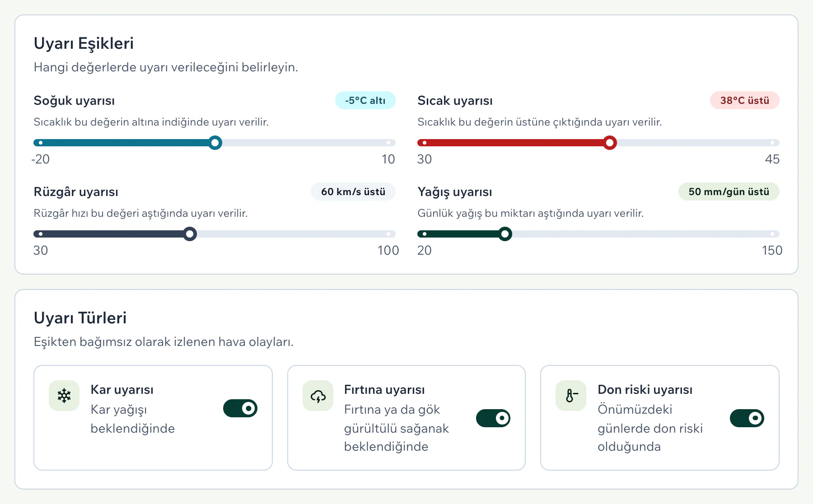Click the 38°C üstü badge
Viewport: 813px width, 504px height.
point(744,100)
